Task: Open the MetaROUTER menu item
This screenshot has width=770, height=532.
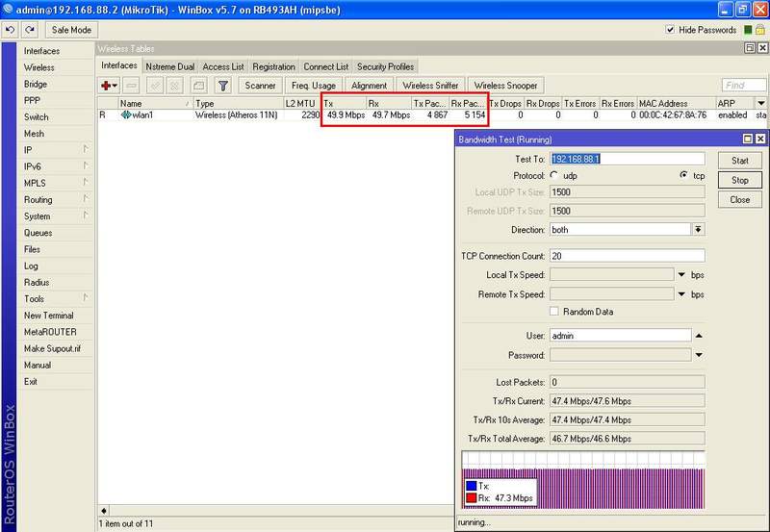Action: point(56,332)
